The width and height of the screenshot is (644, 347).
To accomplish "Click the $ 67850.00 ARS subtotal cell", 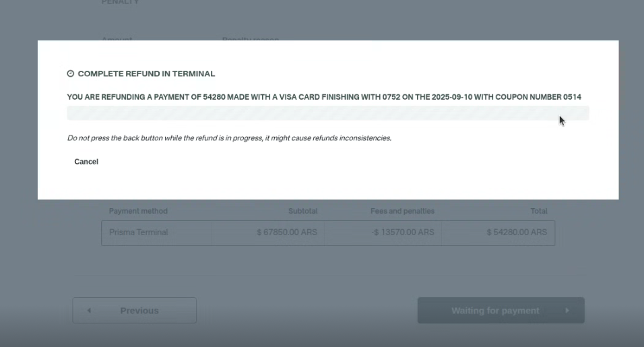I will click(288, 232).
